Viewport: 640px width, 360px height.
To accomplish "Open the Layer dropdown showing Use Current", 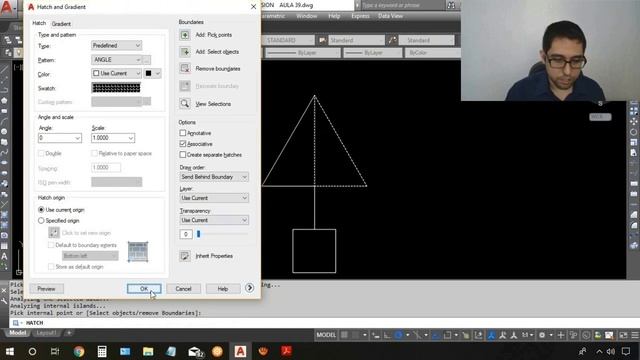I will (214, 198).
